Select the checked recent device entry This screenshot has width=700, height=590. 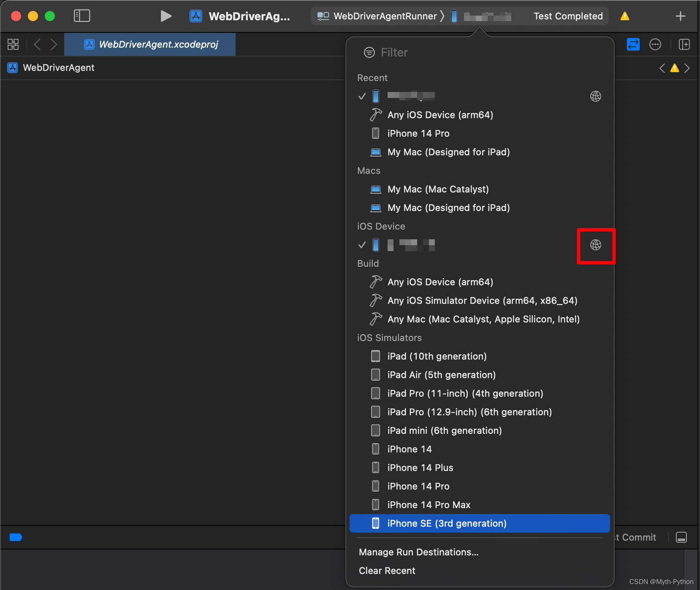click(x=480, y=96)
